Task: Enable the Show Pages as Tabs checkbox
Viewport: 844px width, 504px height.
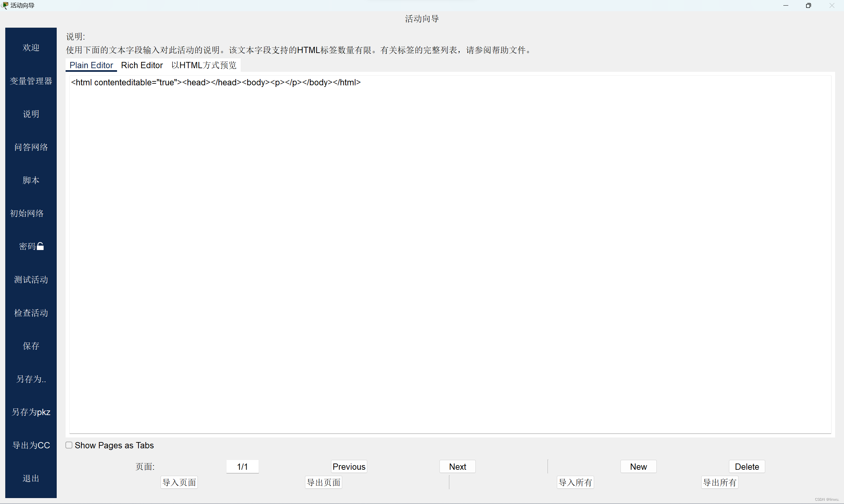Action: pyautogui.click(x=69, y=445)
